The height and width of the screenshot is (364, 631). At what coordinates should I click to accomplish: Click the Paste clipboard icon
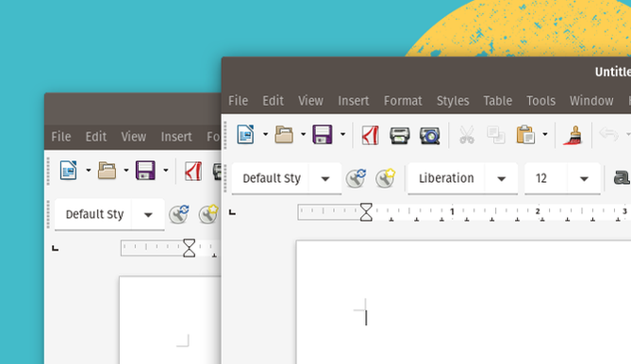(525, 134)
